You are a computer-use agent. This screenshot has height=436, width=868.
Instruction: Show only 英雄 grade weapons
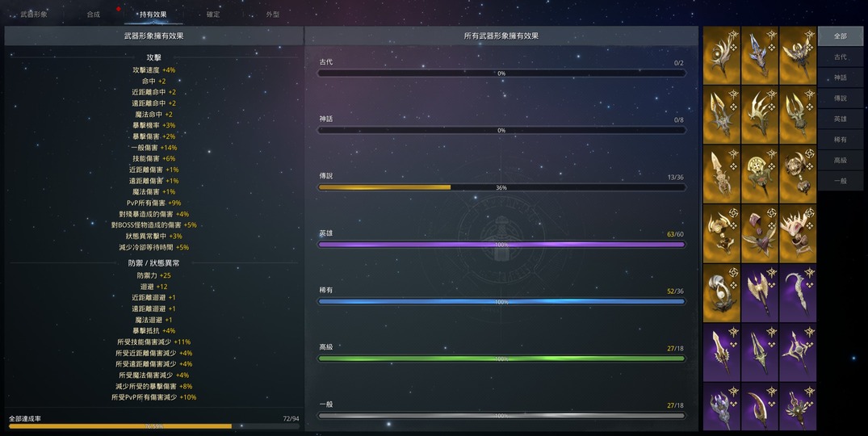click(841, 119)
